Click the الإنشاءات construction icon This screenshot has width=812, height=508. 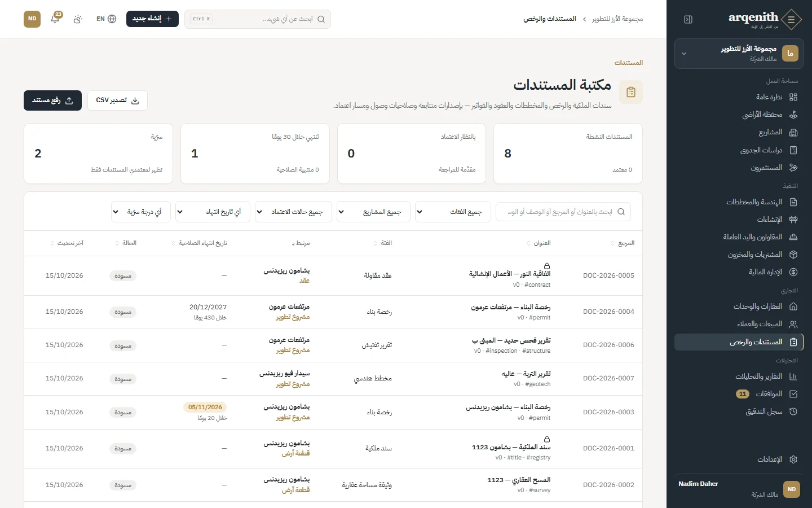pos(793,220)
